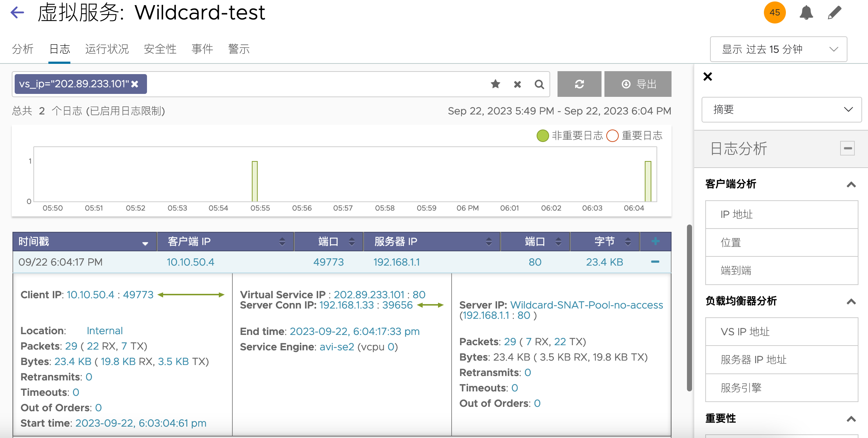The image size is (868, 438).
Task: Click port 49773 in the log row
Action: point(328,262)
